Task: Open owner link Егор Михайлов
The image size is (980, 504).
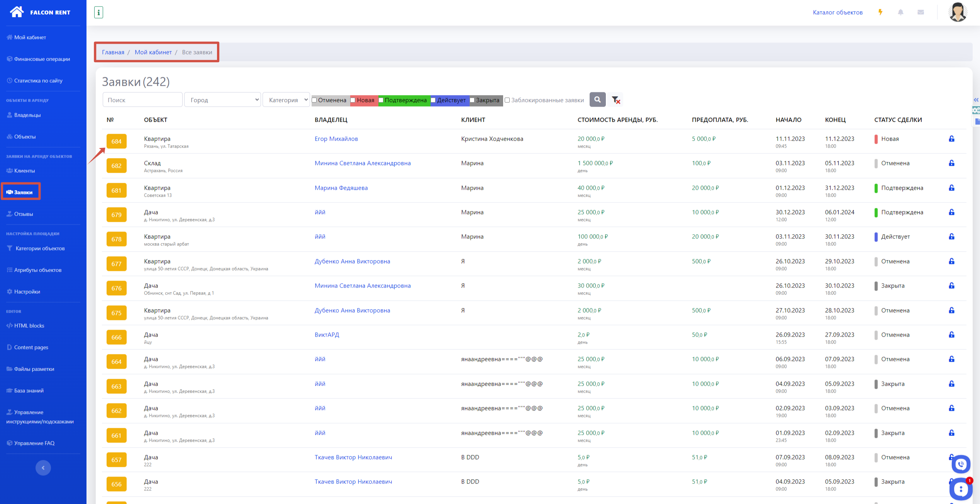Action: (x=336, y=139)
